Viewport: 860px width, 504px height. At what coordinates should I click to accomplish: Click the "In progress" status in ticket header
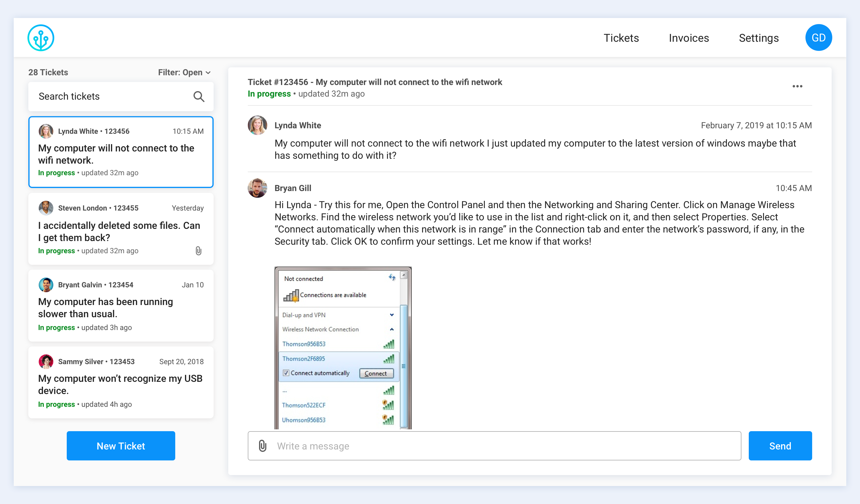click(269, 94)
